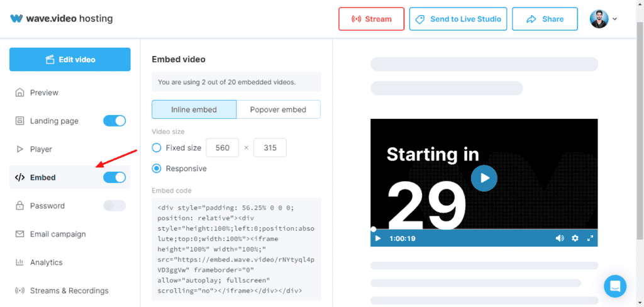Open the Analytics menu item

(x=70, y=262)
